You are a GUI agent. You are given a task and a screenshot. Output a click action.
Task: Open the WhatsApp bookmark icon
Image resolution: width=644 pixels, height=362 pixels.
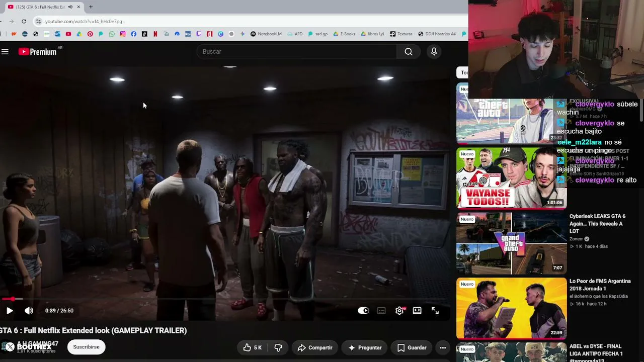pos(112,34)
